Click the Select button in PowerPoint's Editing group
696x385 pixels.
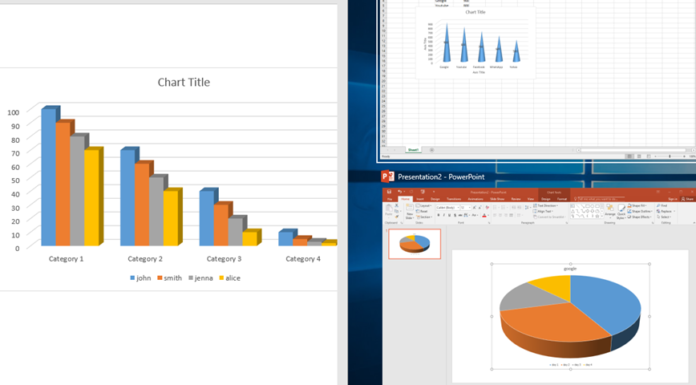[664, 217]
